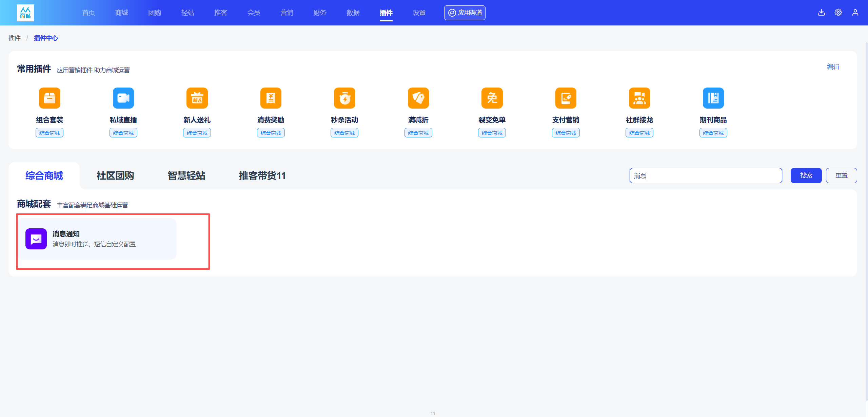Screen dimensions: 868x417
Task: Open the 期刊商品 book icon
Action: [x=713, y=98]
